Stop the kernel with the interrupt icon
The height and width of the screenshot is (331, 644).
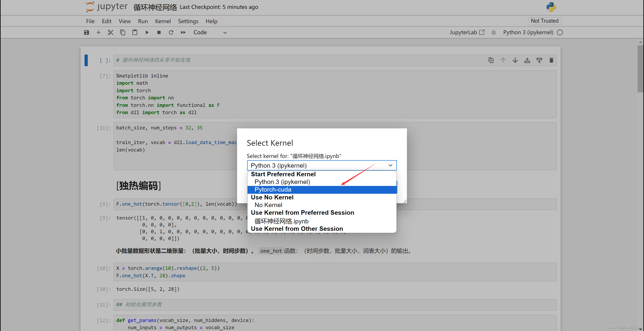(159, 33)
